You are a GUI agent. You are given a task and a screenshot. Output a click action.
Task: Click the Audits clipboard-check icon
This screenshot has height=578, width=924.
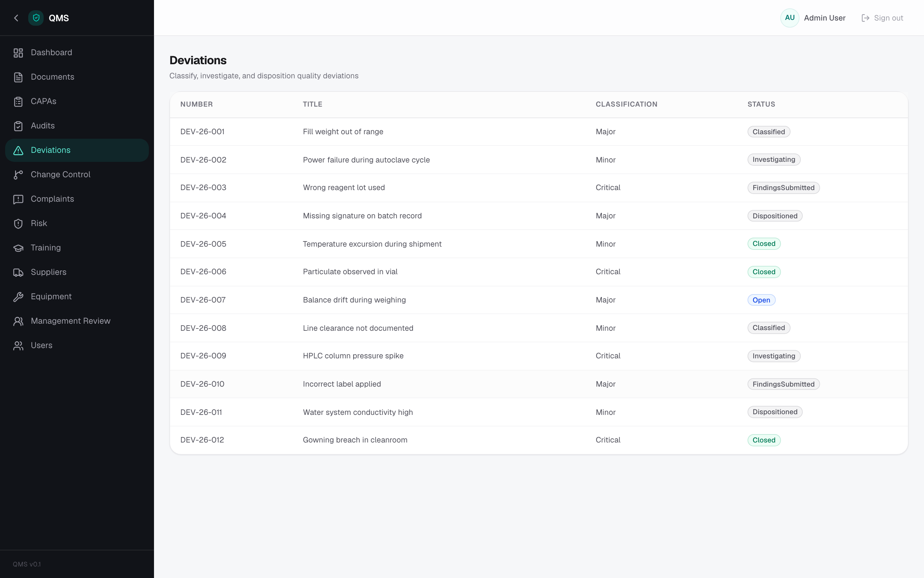pyautogui.click(x=18, y=126)
